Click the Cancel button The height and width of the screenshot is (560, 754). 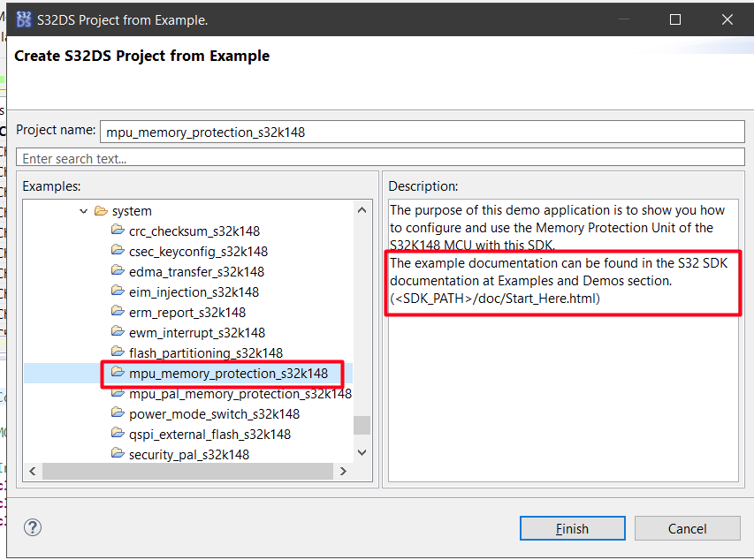687,528
